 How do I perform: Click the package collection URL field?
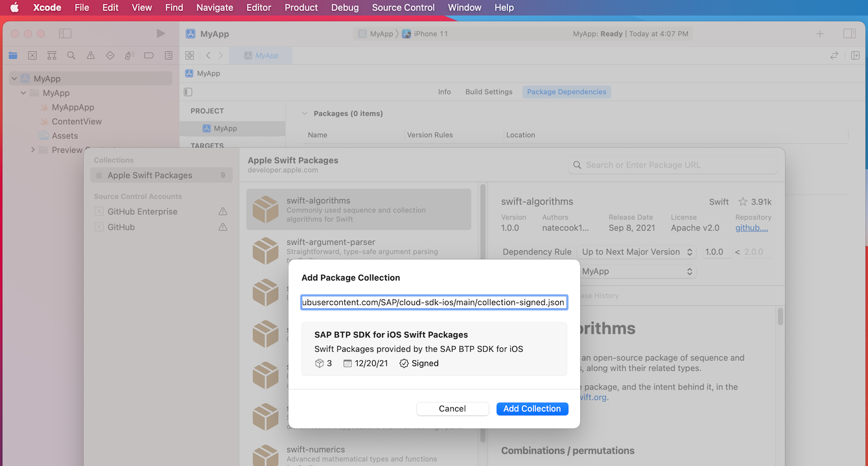point(434,303)
